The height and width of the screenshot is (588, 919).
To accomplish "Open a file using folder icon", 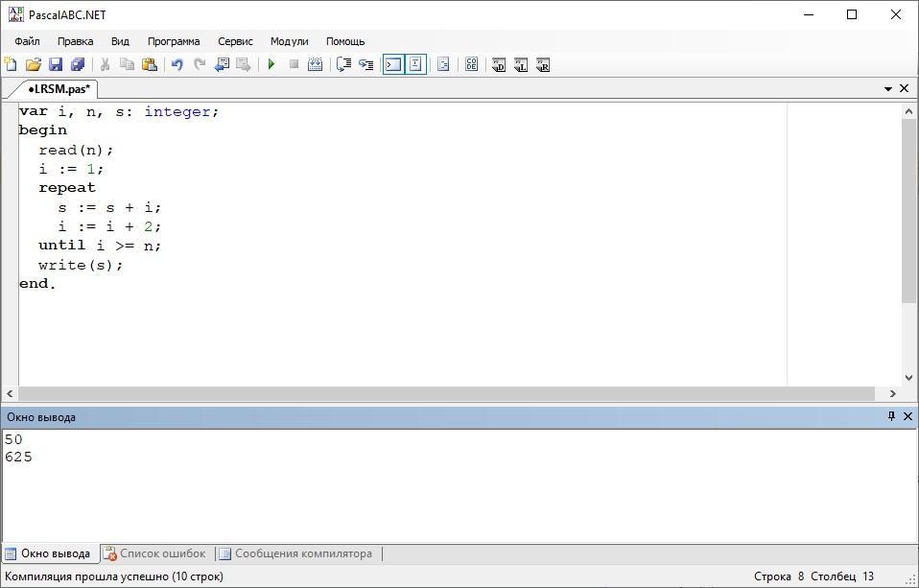I will (x=34, y=64).
